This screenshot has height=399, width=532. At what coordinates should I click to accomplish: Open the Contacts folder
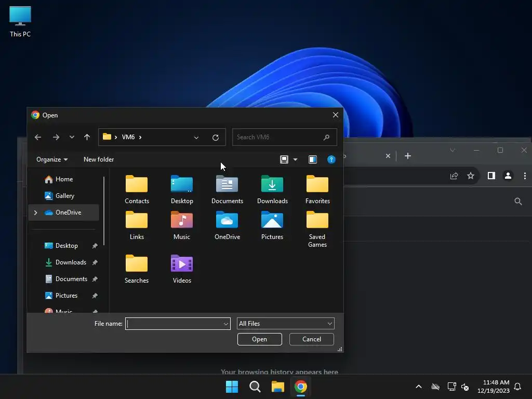[137, 189]
